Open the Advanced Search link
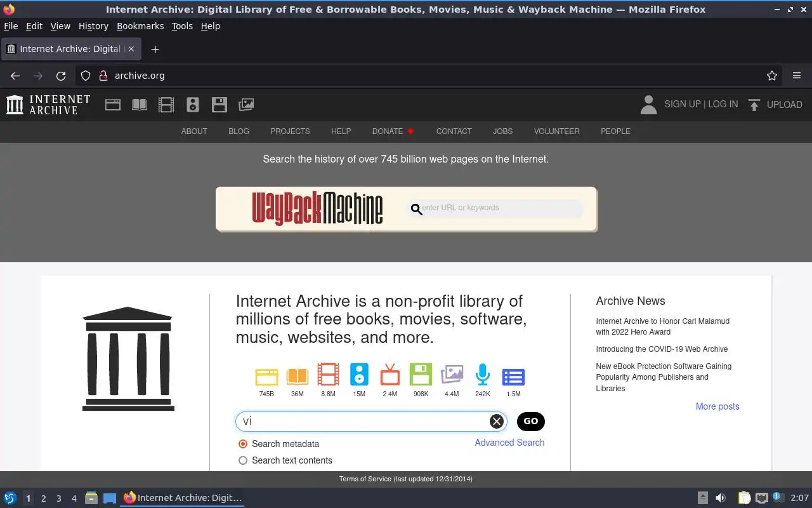812x508 pixels. click(x=509, y=443)
